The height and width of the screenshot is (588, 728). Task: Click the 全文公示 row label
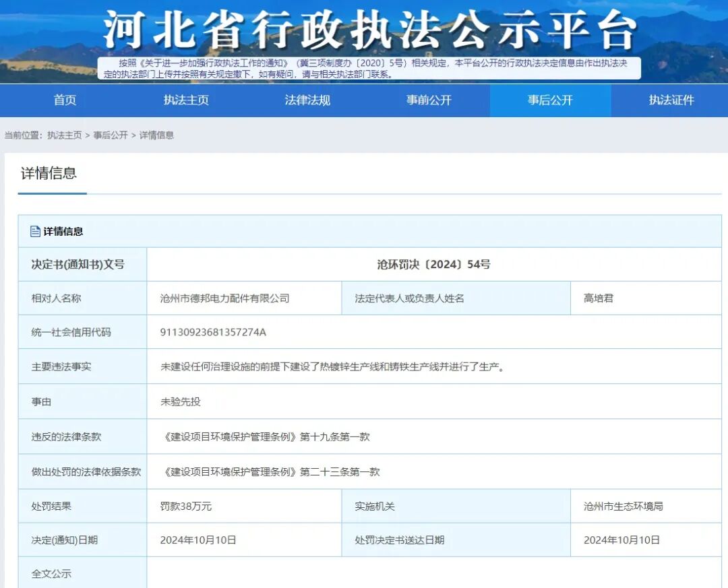51,574
